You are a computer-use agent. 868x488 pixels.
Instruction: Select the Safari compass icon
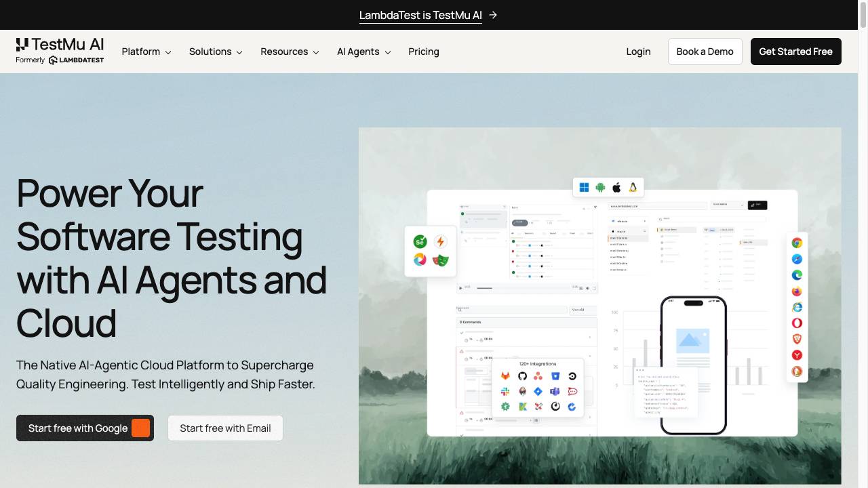coord(797,259)
